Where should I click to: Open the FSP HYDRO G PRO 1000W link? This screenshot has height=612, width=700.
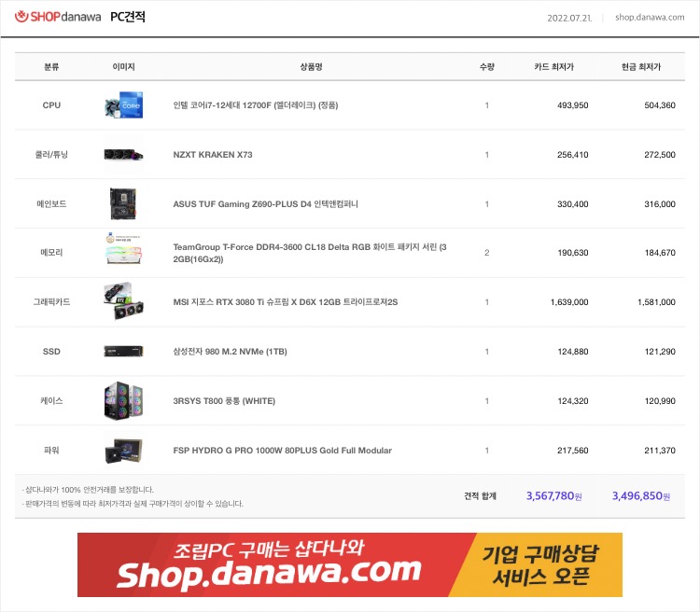(283, 451)
